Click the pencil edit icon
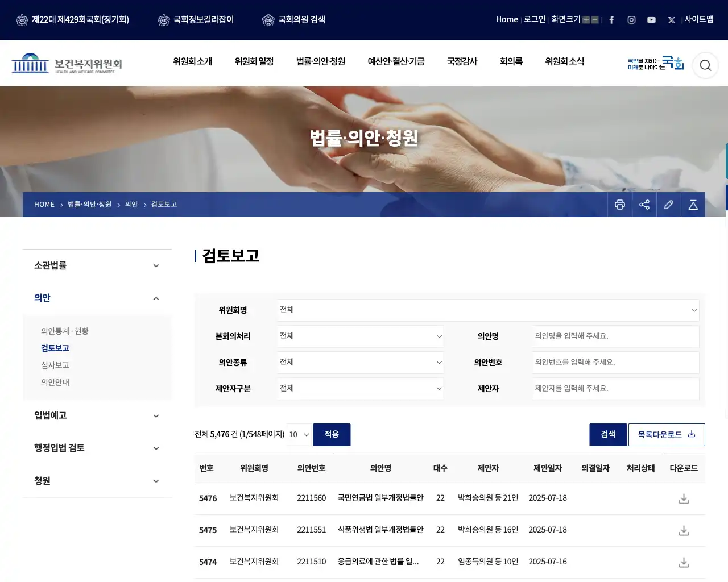 [x=669, y=205]
